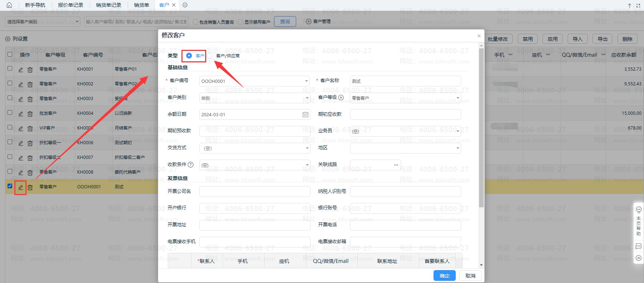644x283 pixels.
Task: Click the 取消 button
Action: tap(470, 275)
